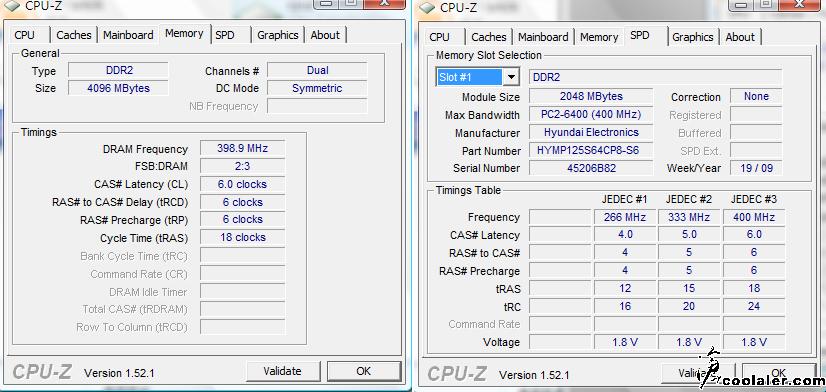Select Memory tab in left window
The width and height of the screenshot is (826, 392).
click(x=184, y=34)
